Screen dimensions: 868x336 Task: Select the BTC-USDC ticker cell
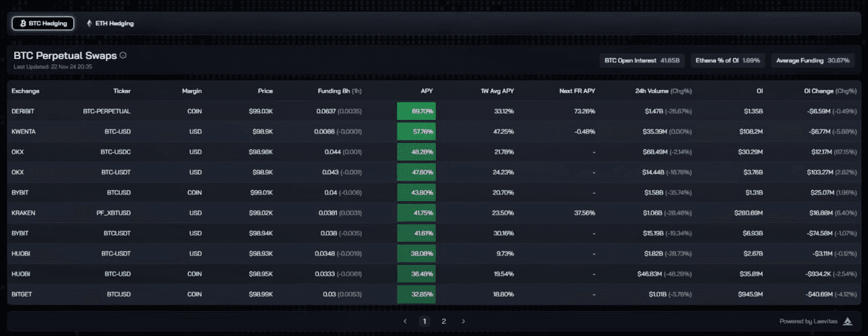click(116, 152)
